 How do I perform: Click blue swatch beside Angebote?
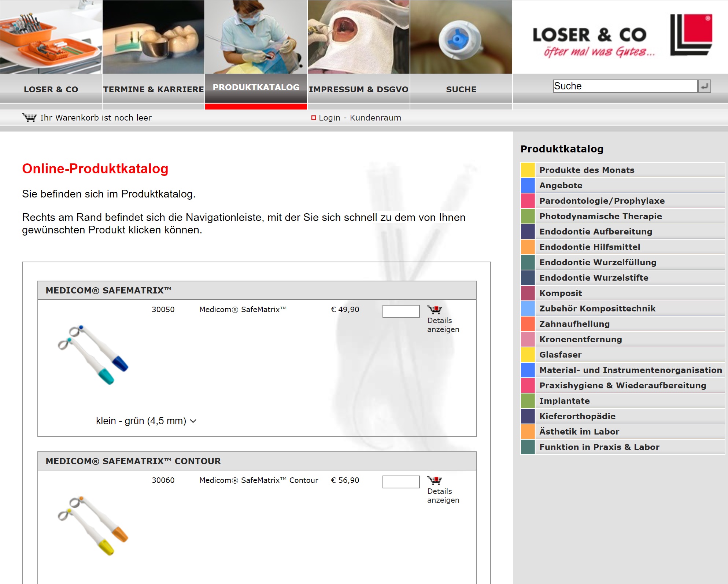pos(528,185)
